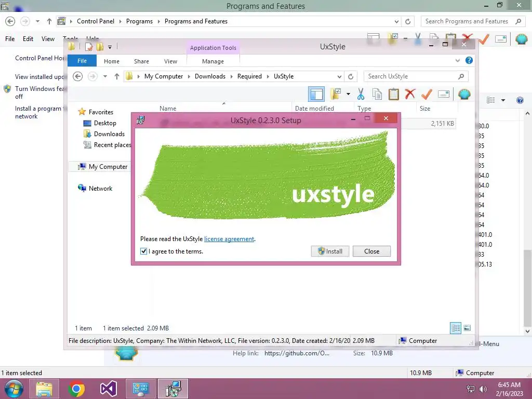Open the Edit menu in Programs and Features
Image resolution: width=532 pixels, height=399 pixels.
[28, 38]
